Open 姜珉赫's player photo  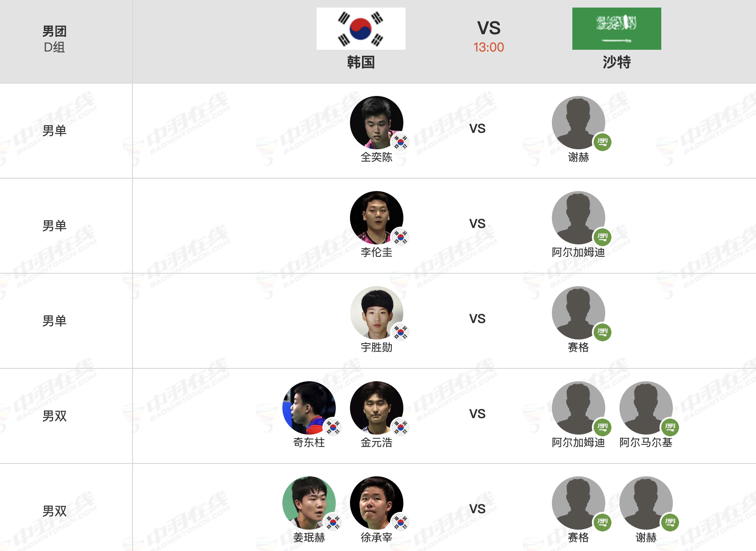point(309,503)
